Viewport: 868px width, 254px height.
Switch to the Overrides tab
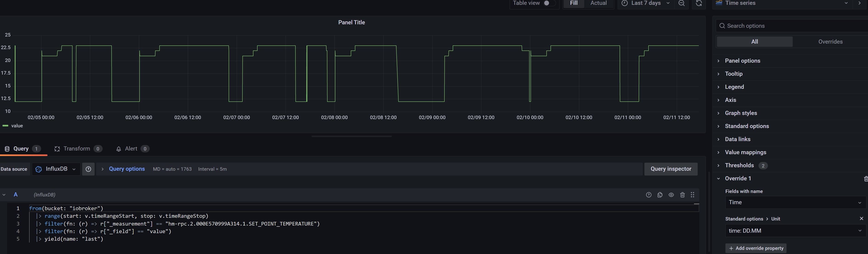830,42
